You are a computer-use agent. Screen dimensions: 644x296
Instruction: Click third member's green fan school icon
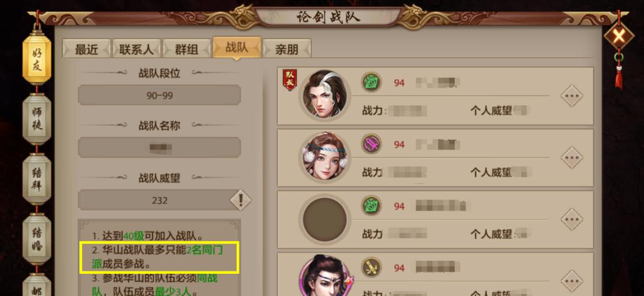(371, 205)
